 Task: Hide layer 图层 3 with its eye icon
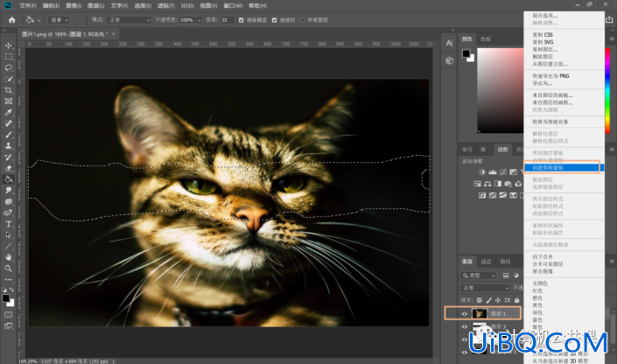(465, 326)
